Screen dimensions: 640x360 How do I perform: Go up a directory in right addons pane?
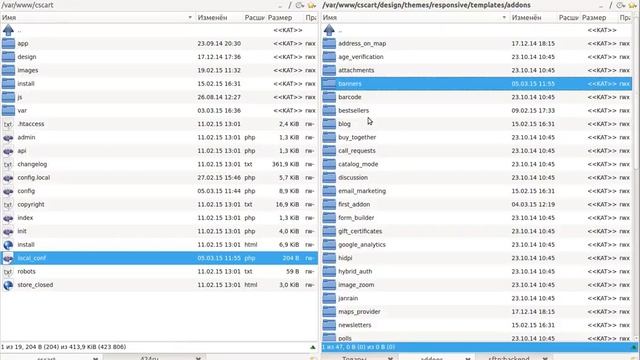329,30
